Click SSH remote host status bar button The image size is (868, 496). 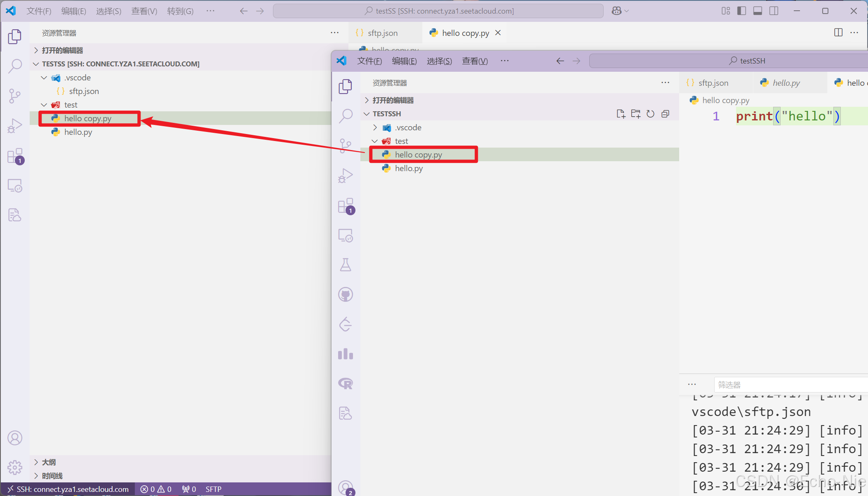click(x=68, y=489)
